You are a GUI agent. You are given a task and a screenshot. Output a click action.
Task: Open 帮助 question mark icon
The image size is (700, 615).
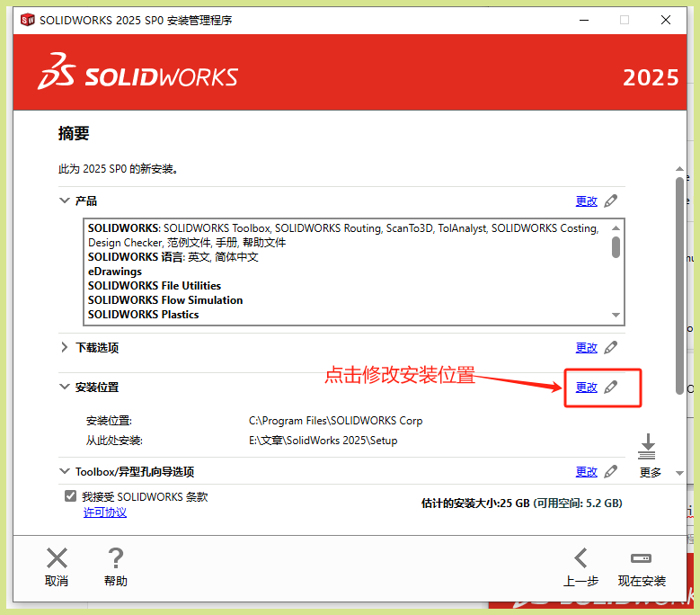tap(116, 557)
